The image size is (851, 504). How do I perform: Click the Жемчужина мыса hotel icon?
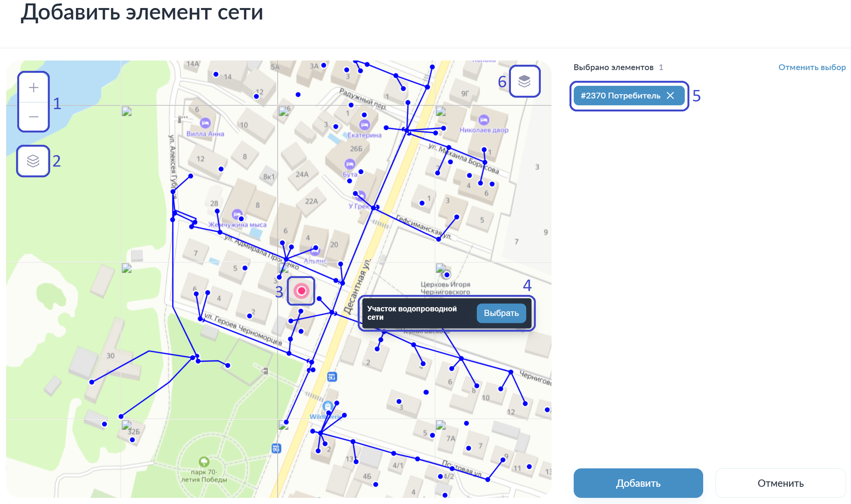[x=237, y=214]
